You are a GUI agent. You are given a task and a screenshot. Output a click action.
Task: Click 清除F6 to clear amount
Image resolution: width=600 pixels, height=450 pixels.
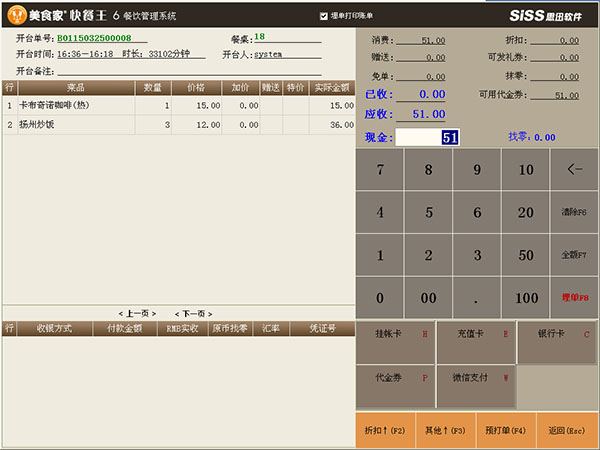click(575, 212)
